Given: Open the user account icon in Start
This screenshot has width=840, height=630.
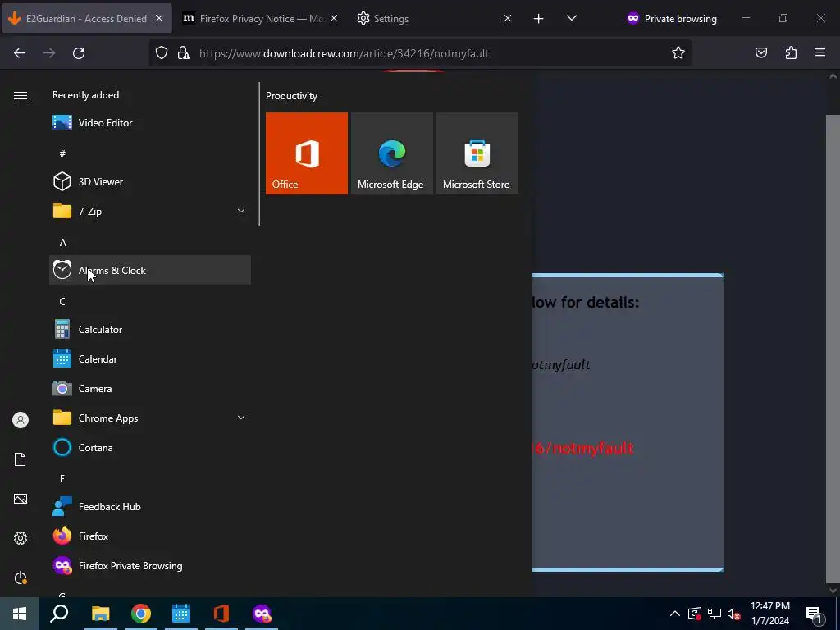Looking at the screenshot, I should coord(21,420).
